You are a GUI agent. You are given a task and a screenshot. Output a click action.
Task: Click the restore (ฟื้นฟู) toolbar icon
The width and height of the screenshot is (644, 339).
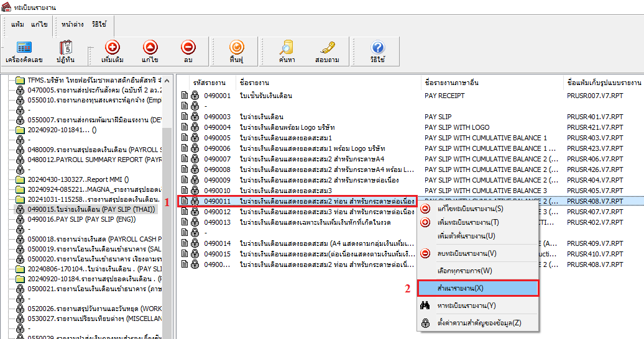pos(236,51)
